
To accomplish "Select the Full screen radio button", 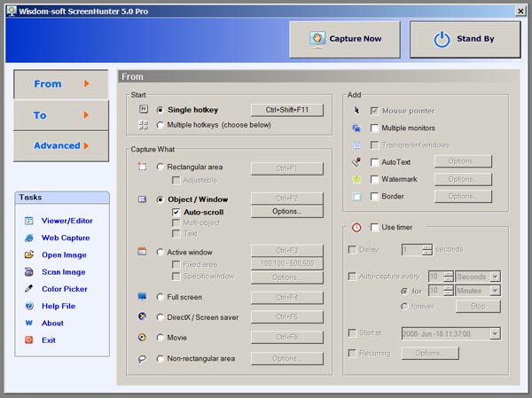I will (160, 297).
